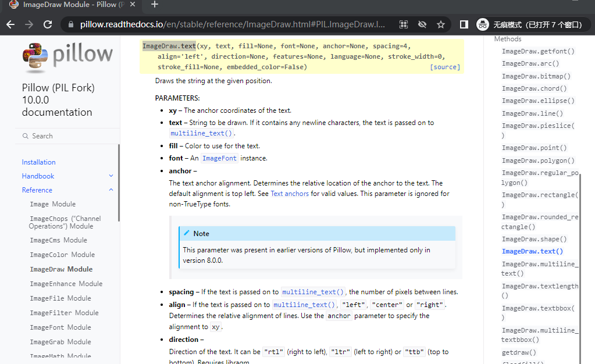The width and height of the screenshot is (595, 364).
Task: Click the left sidebar scrollbar
Action: pyautogui.click(x=119, y=183)
